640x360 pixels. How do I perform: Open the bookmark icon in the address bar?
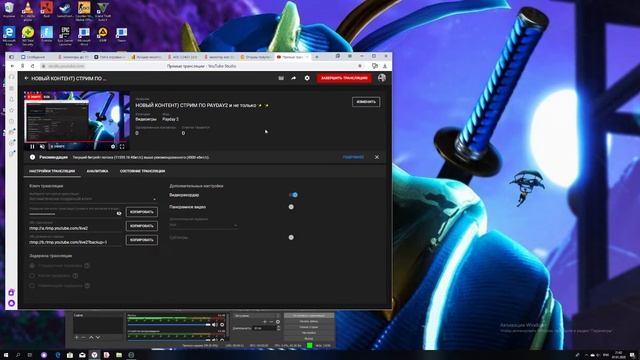click(360, 66)
